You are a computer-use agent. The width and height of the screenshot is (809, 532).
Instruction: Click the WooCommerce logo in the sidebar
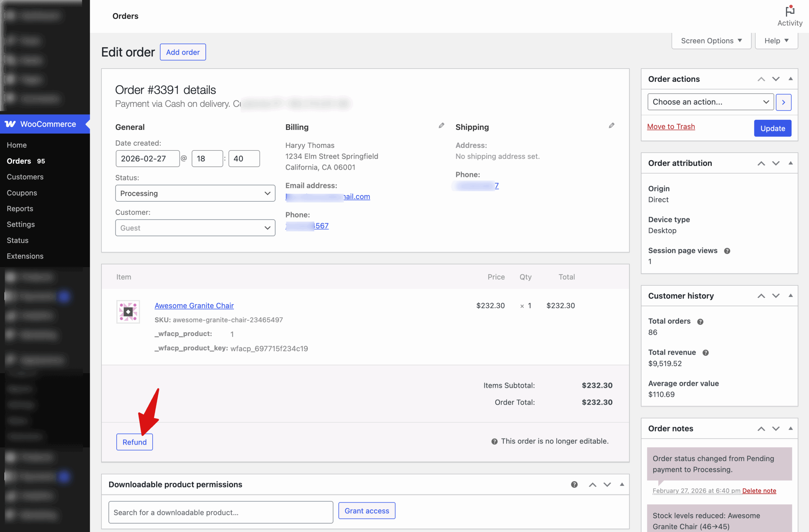point(10,124)
